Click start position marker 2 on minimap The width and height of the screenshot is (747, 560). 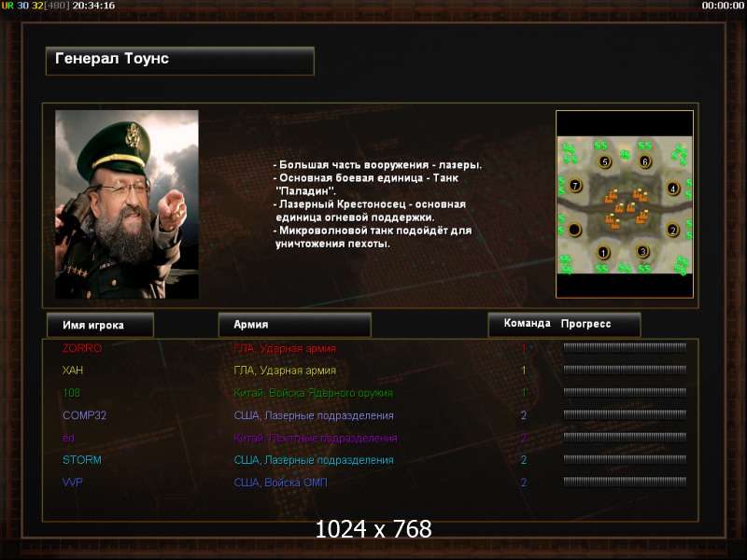coord(672,231)
